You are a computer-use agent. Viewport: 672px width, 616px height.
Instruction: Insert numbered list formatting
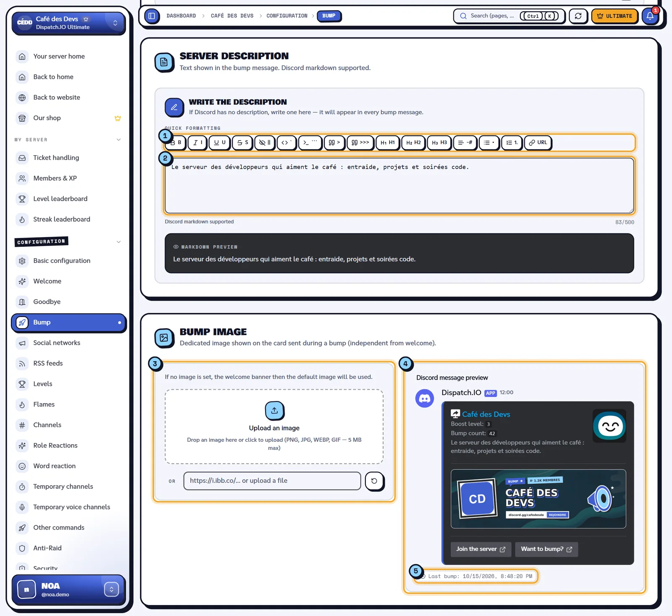512,143
